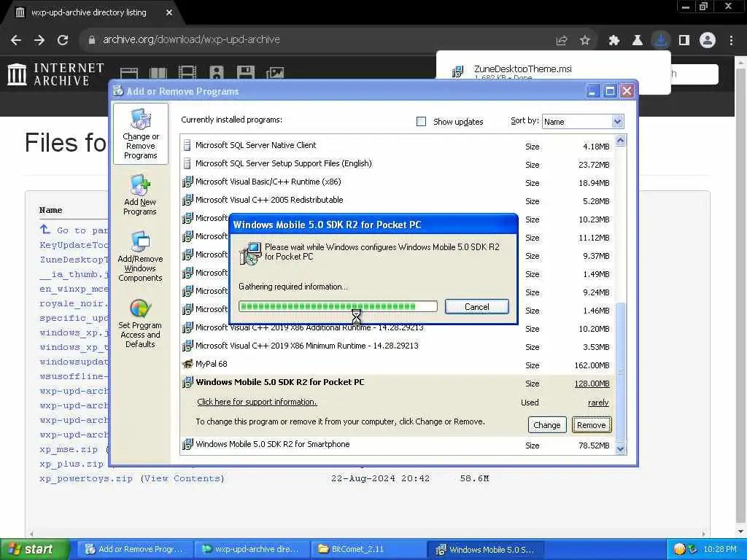Cancel the Windows Mobile SDK configuration
The image size is (747, 560).
[x=477, y=307]
